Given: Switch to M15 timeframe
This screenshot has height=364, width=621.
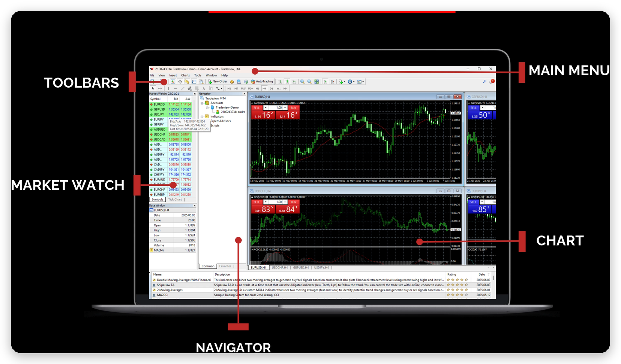Looking at the screenshot, I should coord(243,88).
